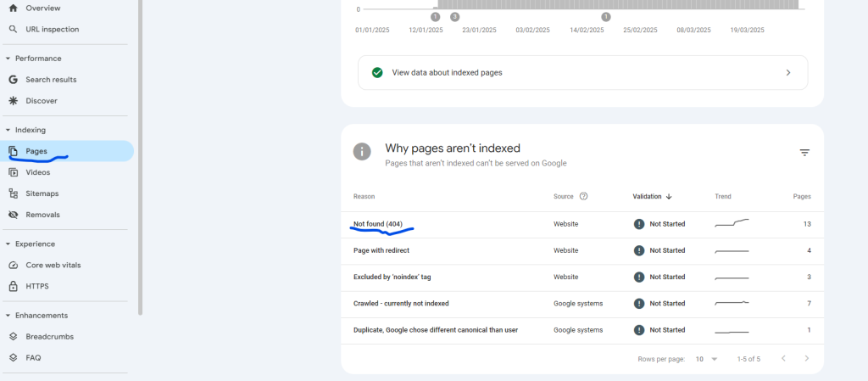This screenshot has height=381, width=868.
Task: Click the Videos label in the sidebar
Action: pyautogui.click(x=37, y=172)
